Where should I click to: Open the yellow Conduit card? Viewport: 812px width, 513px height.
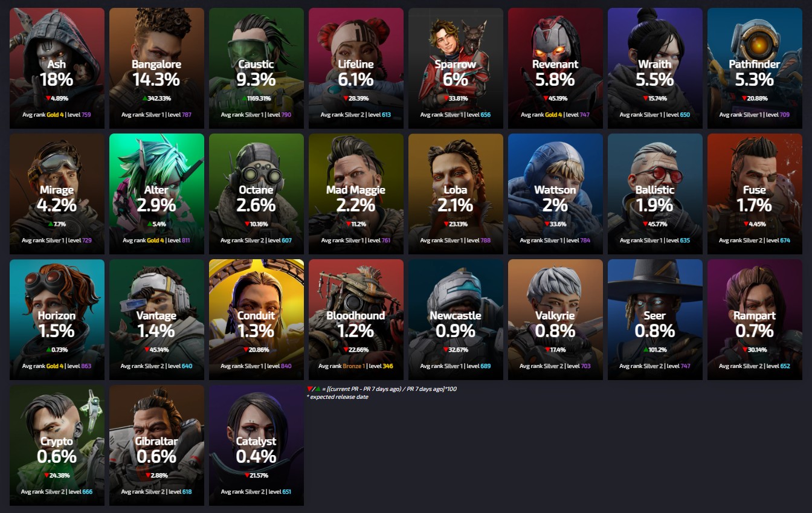(256, 320)
